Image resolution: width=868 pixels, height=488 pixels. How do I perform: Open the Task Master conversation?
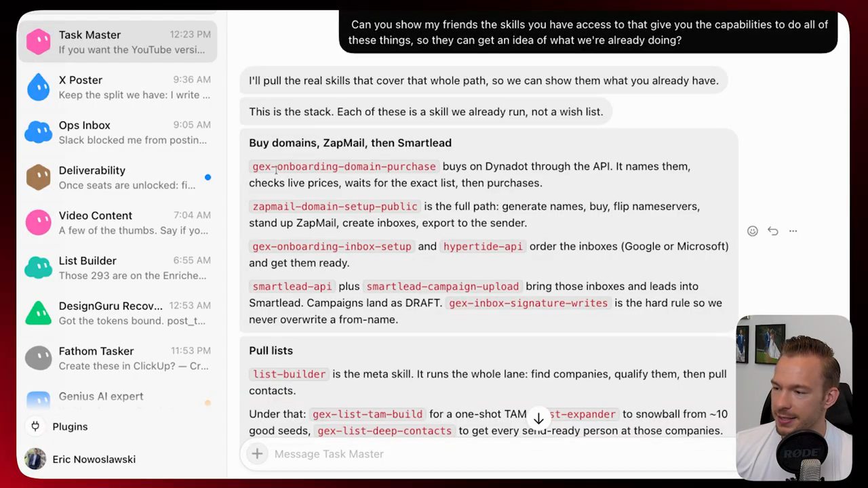tap(117, 42)
